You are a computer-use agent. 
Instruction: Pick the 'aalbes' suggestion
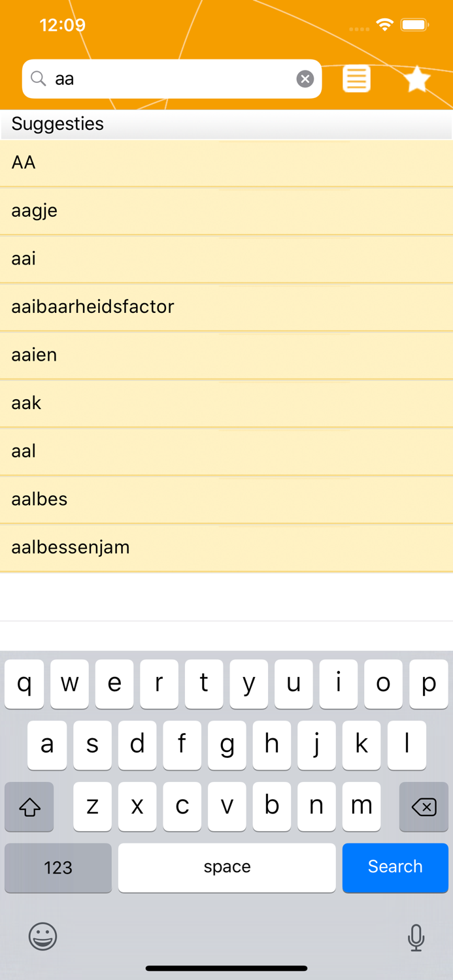coord(226,499)
